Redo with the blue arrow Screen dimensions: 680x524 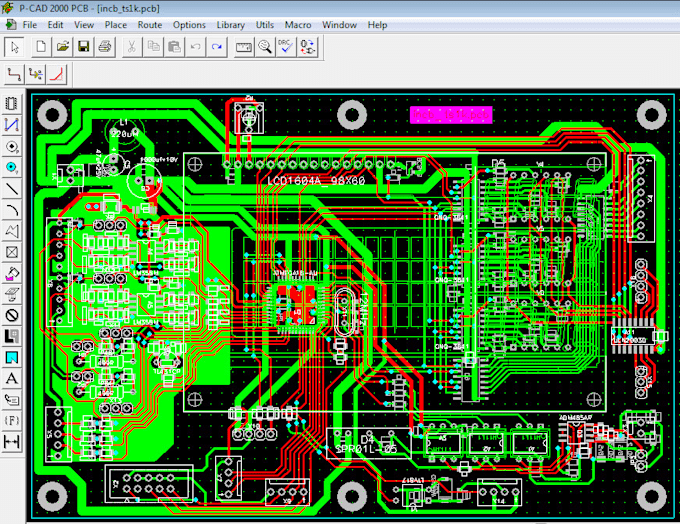[217, 47]
